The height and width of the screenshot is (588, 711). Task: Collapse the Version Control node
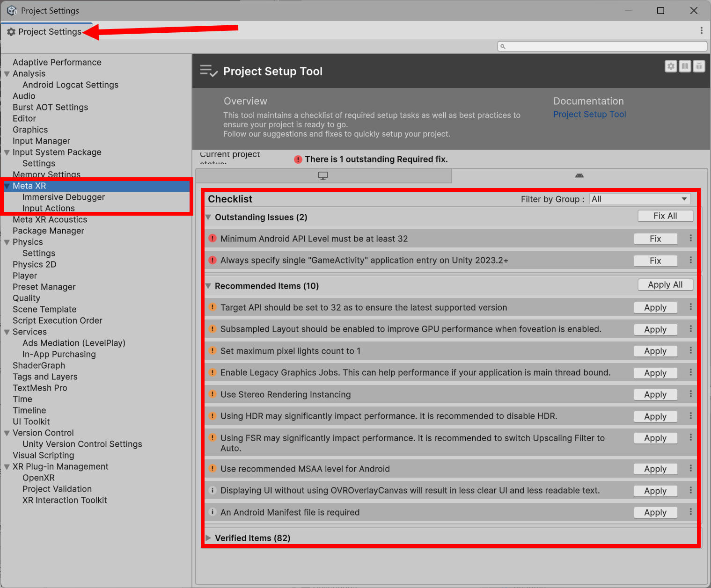pyautogui.click(x=7, y=433)
